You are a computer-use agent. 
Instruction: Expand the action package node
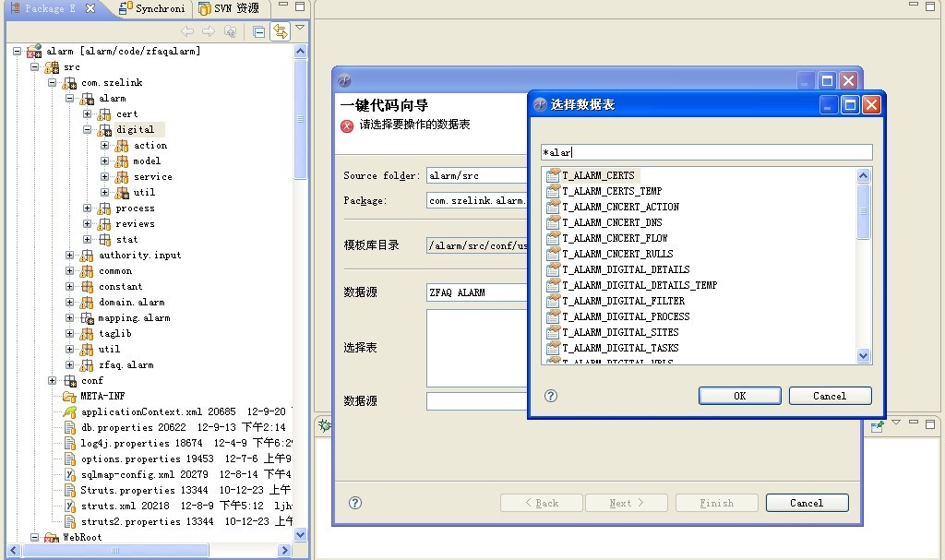(104, 145)
